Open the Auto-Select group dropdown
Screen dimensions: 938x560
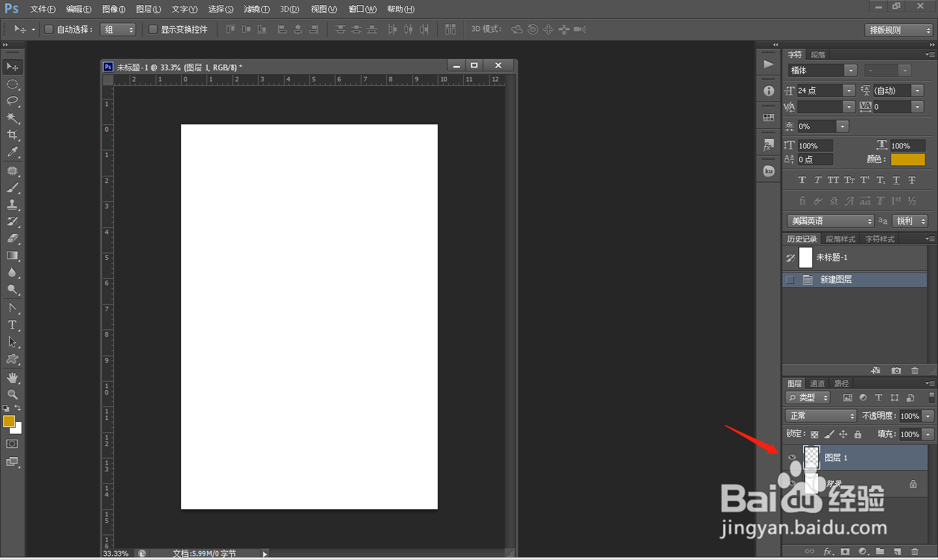point(118,29)
